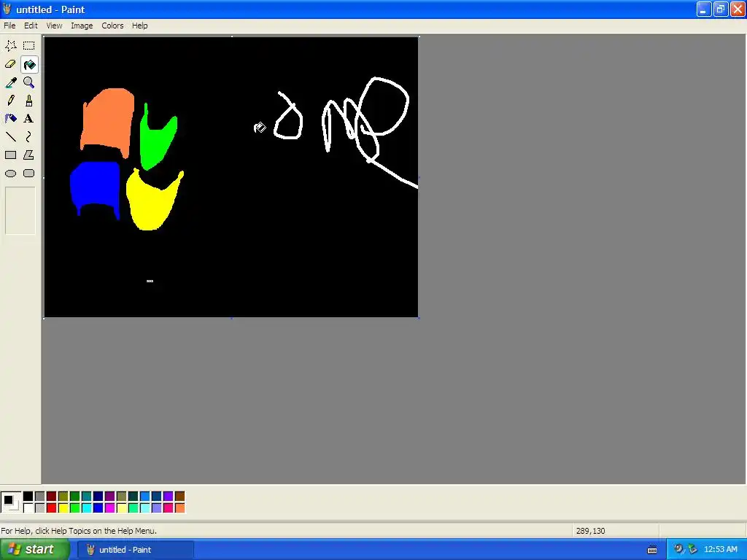Select the Magnifier tool
Image resolution: width=747 pixels, height=560 pixels.
(x=29, y=82)
